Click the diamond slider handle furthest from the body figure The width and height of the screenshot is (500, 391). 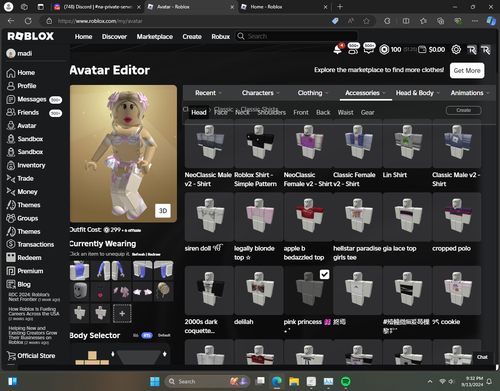(165, 354)
